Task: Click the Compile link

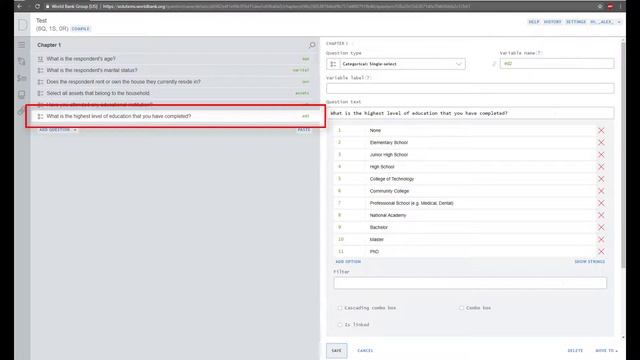Action: coord(80,29)
